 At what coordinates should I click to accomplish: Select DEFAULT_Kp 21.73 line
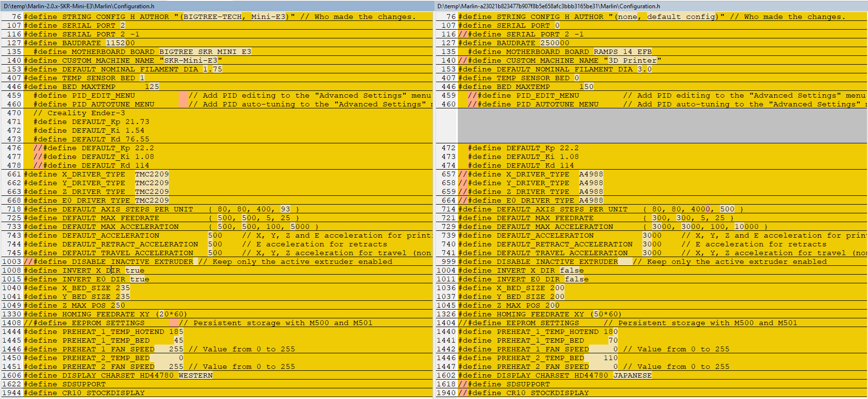pos(217,122)
